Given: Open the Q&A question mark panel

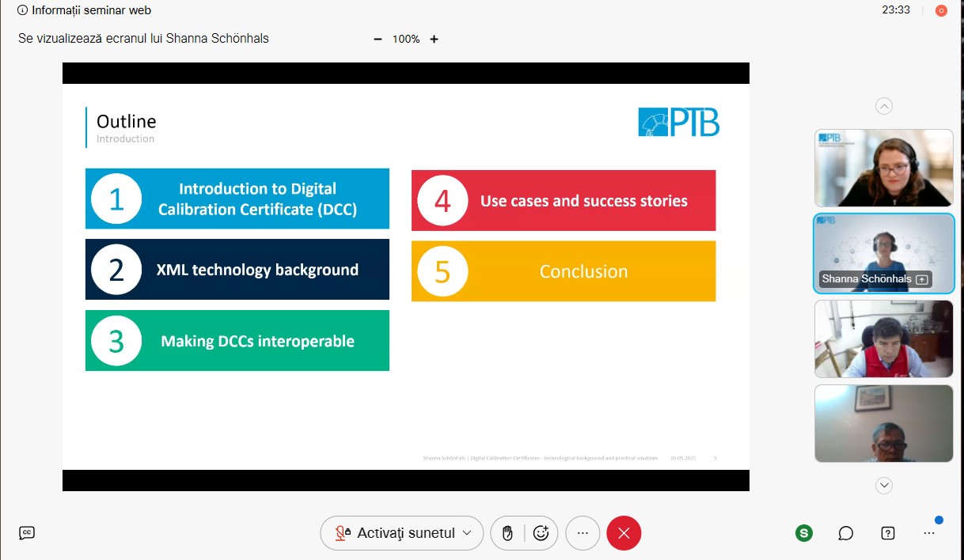Looking at the screenshot, I should tap(888, 533).
